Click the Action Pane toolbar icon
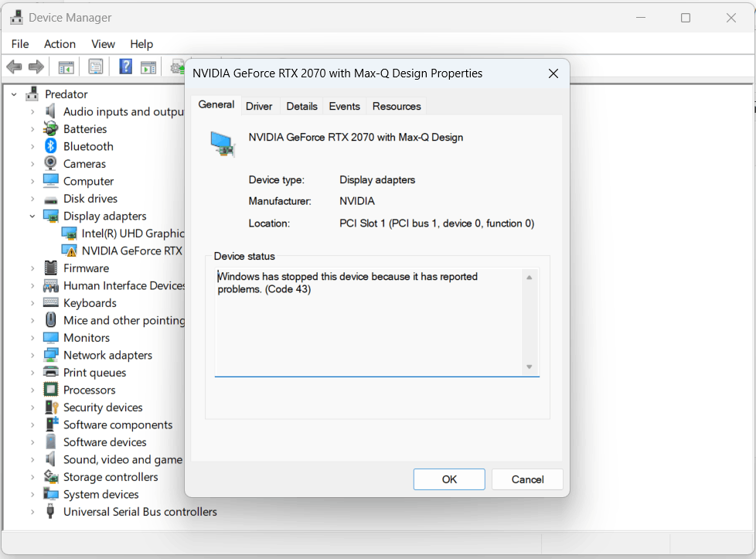 pyautogui.click(x=148, y=67)
